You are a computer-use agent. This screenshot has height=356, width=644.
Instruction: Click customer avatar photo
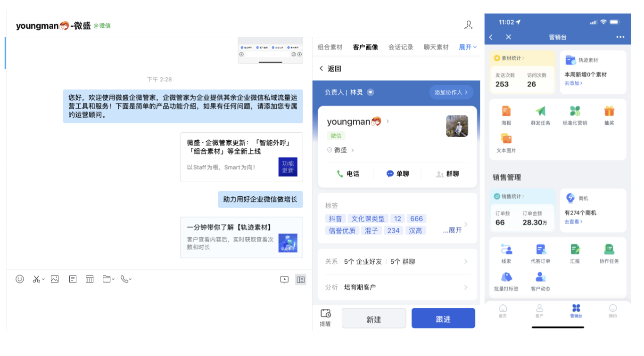[457, 126]
